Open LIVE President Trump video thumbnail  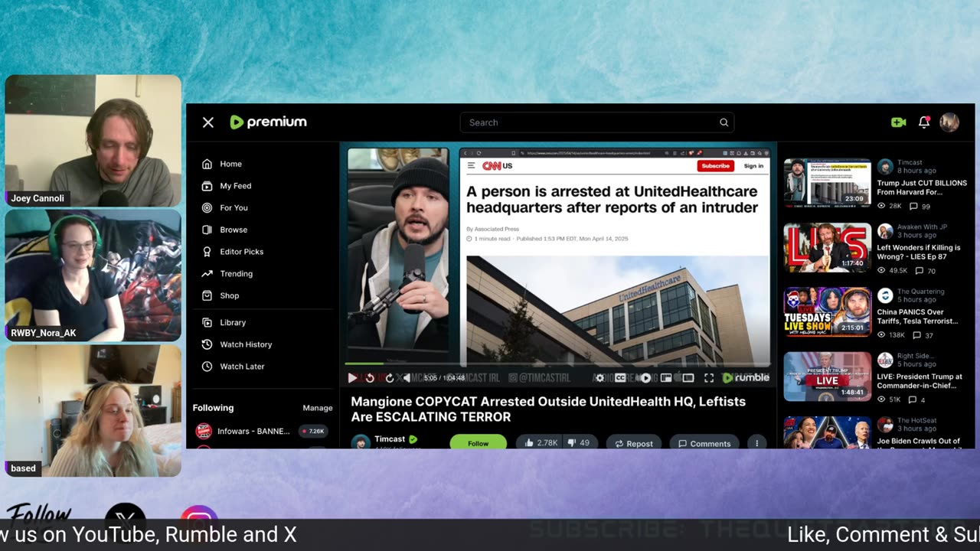[x=827, y=376]
